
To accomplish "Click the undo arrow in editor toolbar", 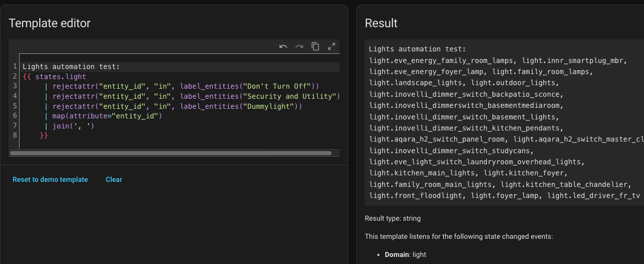I will point(283,47).
